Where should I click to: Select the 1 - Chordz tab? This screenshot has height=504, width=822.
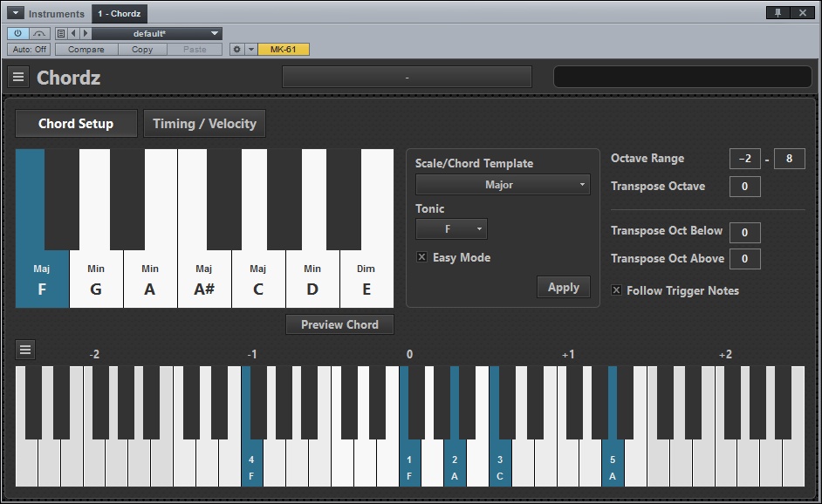[x=119, y=14]
